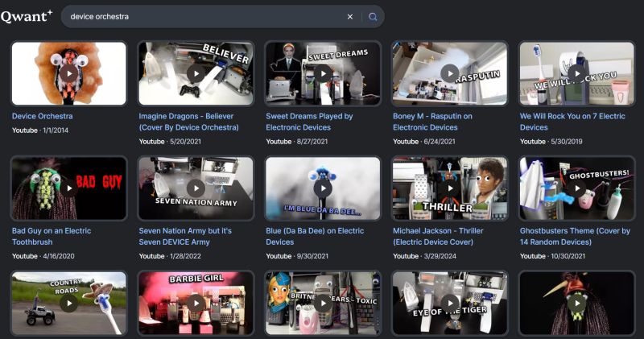Image resolution: width=644 pixels, height=339 pixels.
Task: Play the Britney Spears Toxic video thumbnail
Action: (x=323, y=304)
